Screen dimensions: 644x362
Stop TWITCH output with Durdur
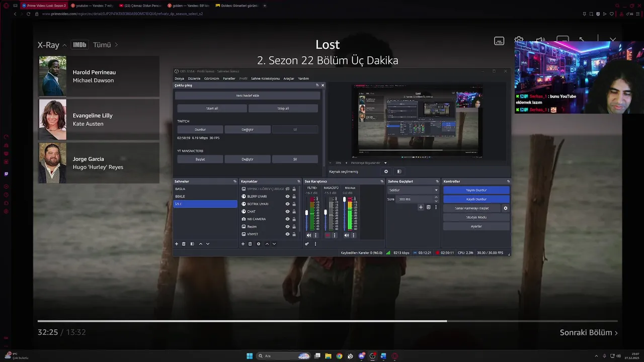click(200, 129)
